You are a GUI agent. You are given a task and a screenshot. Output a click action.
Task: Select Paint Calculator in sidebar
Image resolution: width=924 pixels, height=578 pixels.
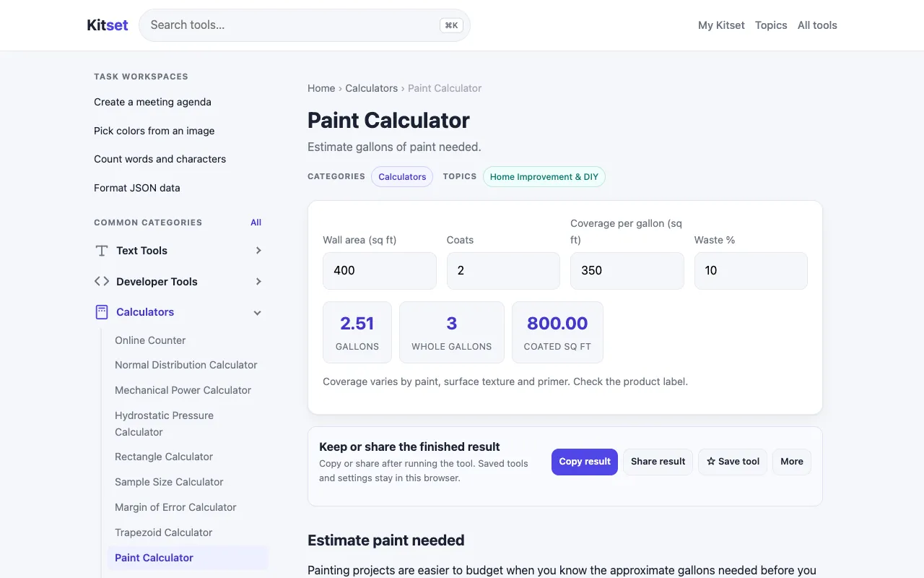(x=188, y=558)
